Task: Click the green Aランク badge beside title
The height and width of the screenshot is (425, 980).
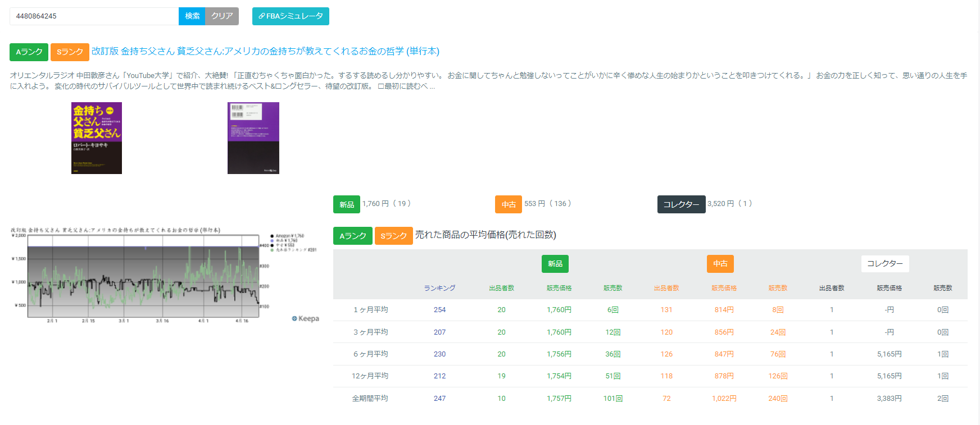Action: click(x=29, y=52)
